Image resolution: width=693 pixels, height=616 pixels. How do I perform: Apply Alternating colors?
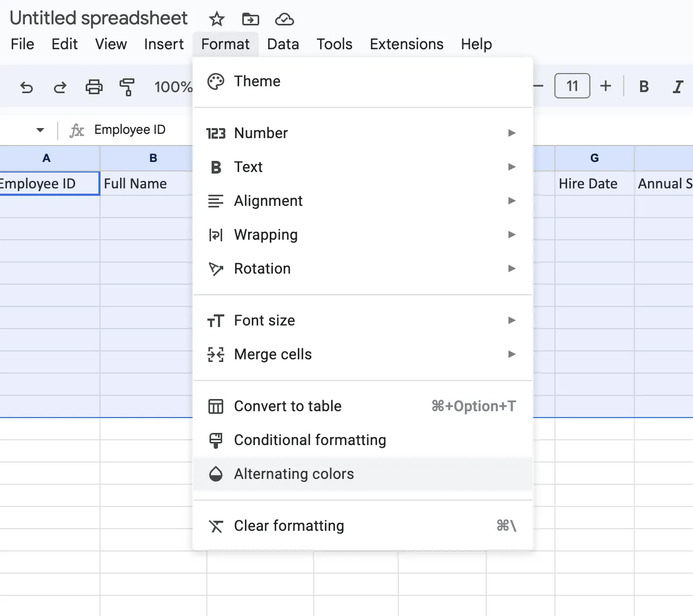(x=363, y=474)
